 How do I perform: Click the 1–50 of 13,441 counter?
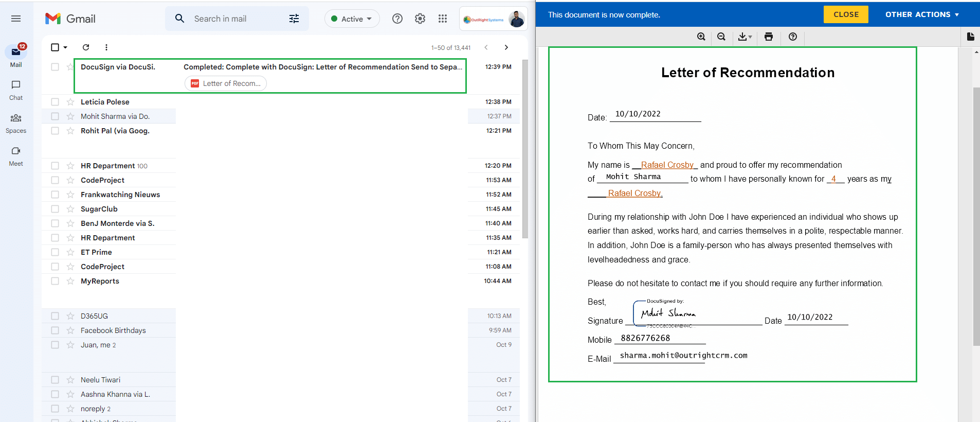pos(451,48)
